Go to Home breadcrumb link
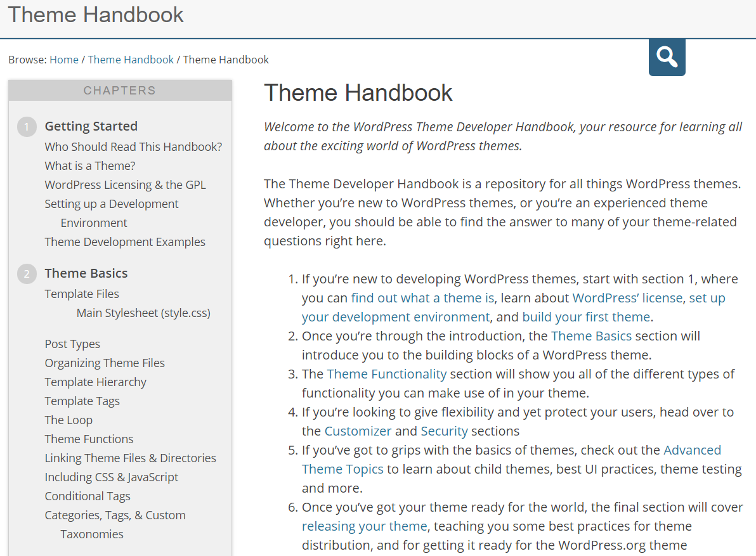Image resolution: width=756 pixels, height=556 pixels. (64, 60)
